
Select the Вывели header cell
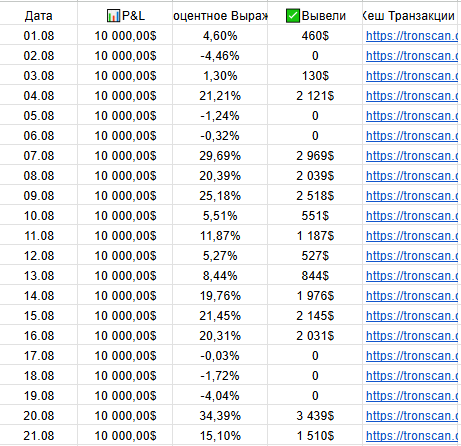pyautogui.click(x=315, y=15)
